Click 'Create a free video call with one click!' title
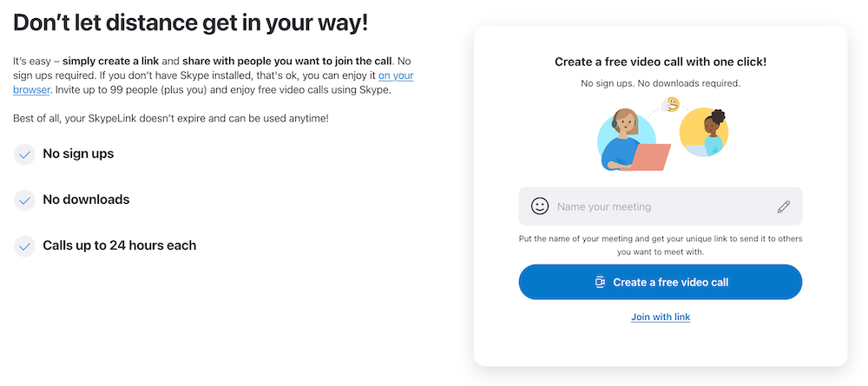This screenshot has width=868, height=386. [x=661, y=62]
